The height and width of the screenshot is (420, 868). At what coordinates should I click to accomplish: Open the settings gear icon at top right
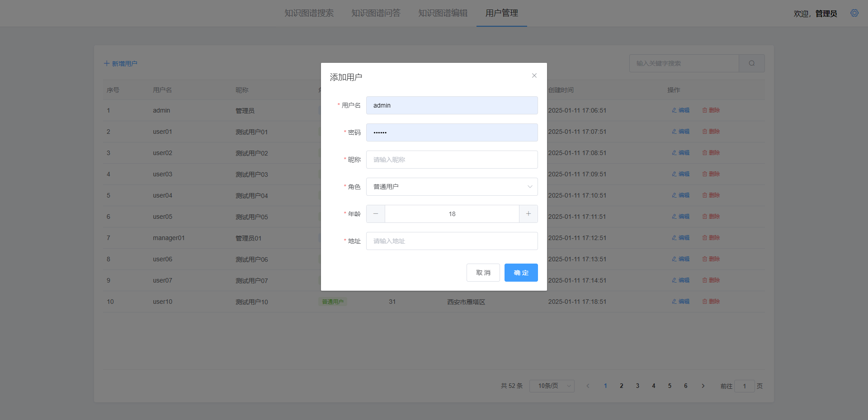pos(854,13)
